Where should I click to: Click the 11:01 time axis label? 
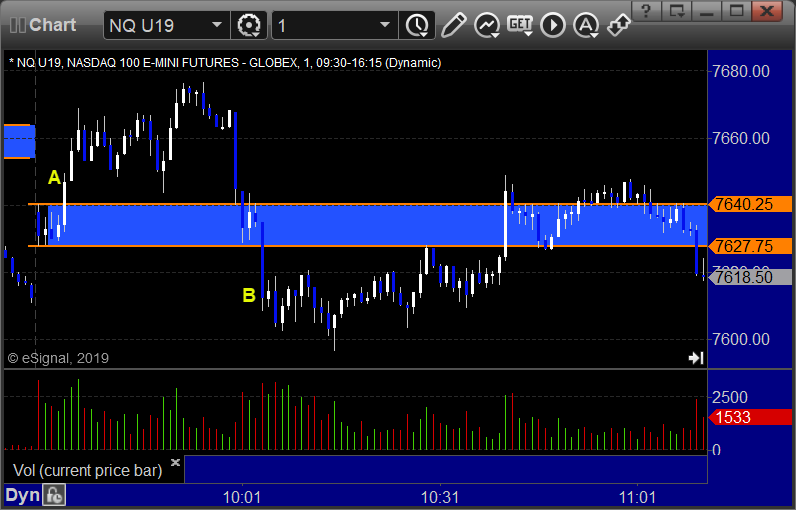pos(637,497)
